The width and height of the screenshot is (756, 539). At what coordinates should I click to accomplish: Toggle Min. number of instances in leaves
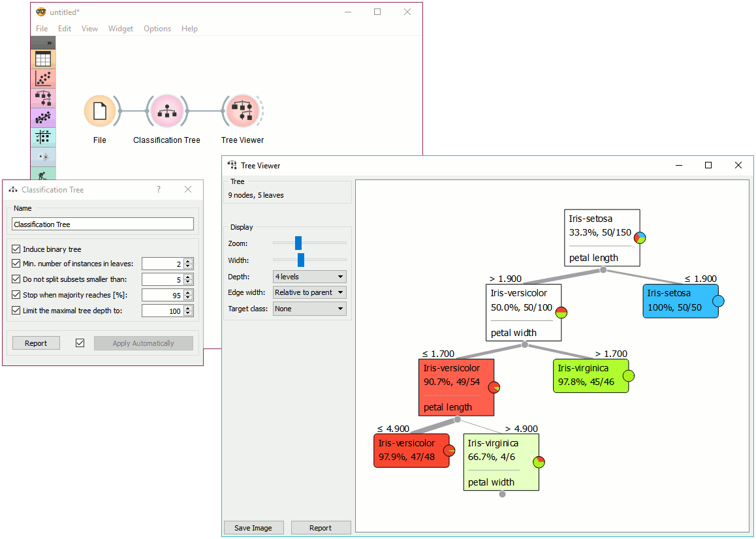pos(16,264)
